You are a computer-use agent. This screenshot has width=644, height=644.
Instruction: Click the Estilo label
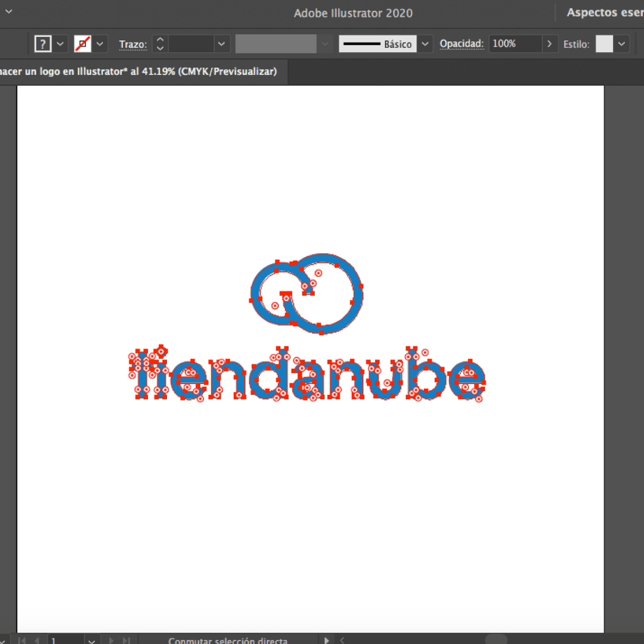click(576, 44)
